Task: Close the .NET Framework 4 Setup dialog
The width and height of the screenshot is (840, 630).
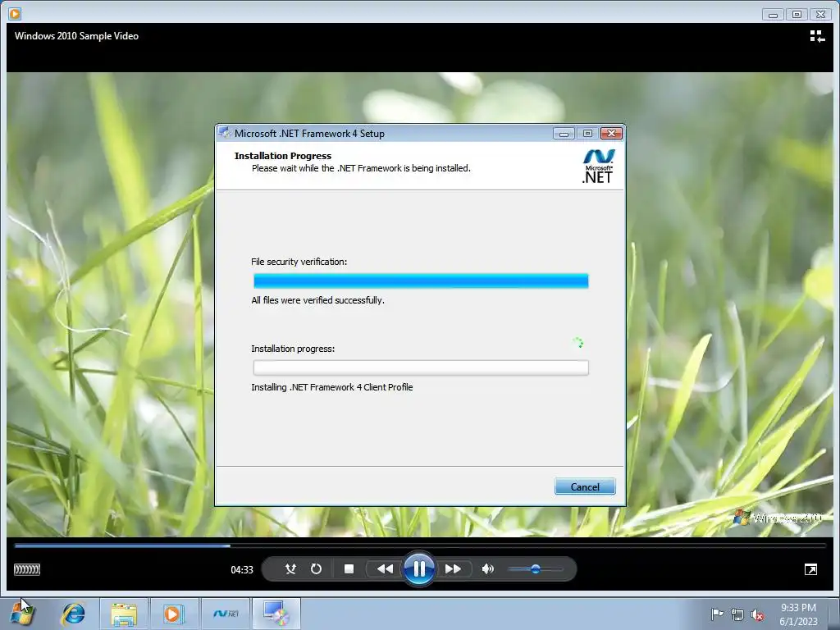Action: point(611,134)
